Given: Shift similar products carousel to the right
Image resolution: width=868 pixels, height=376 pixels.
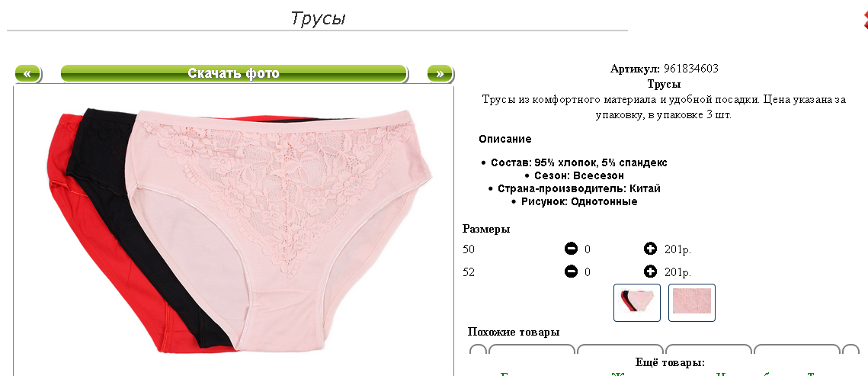Looking at the screenshot, I should (x=850, y=349).
